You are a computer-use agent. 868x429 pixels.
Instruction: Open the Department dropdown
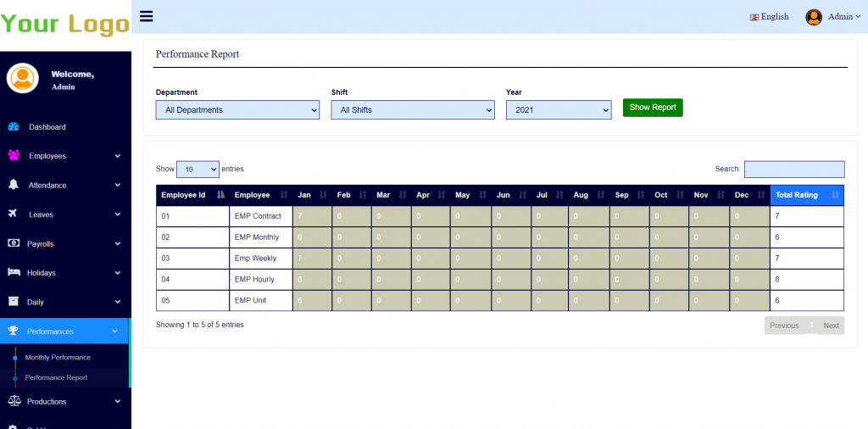(x=237, y=110)
